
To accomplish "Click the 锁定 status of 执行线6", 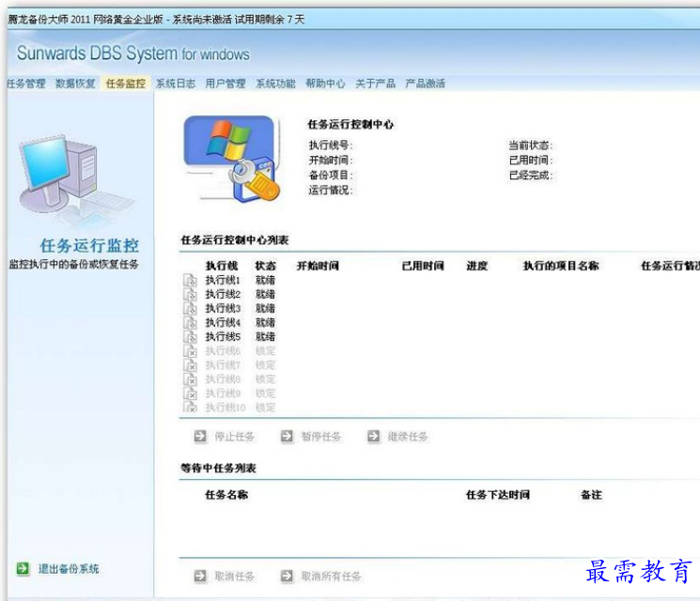I will coord(265,350).
